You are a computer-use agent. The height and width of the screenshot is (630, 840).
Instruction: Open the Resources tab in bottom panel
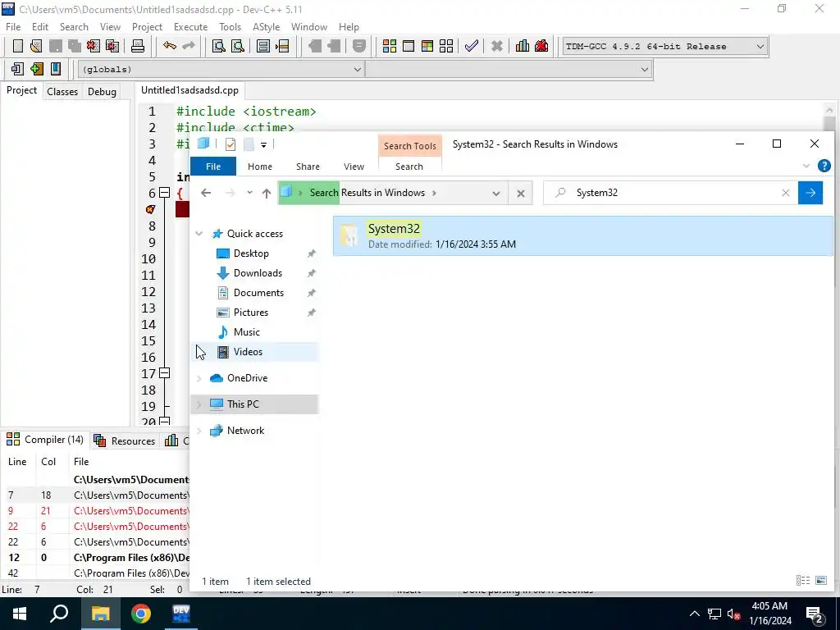coord(125,441)
